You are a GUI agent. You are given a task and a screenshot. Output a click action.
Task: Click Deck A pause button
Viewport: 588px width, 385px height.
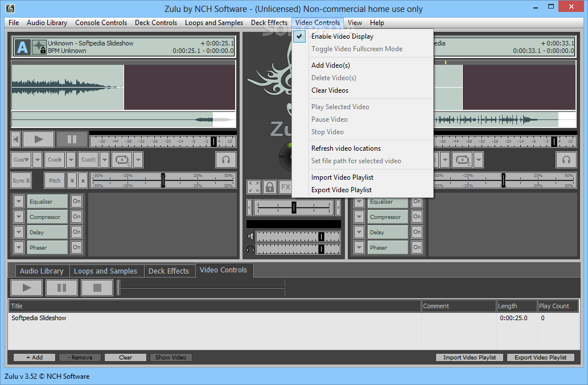tap(72, 139)
